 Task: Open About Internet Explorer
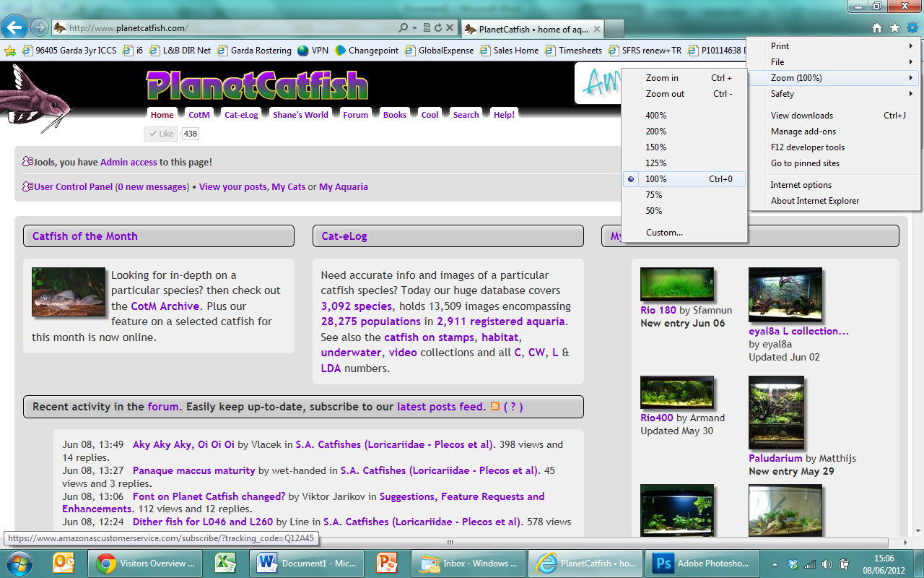coord(834,201)
